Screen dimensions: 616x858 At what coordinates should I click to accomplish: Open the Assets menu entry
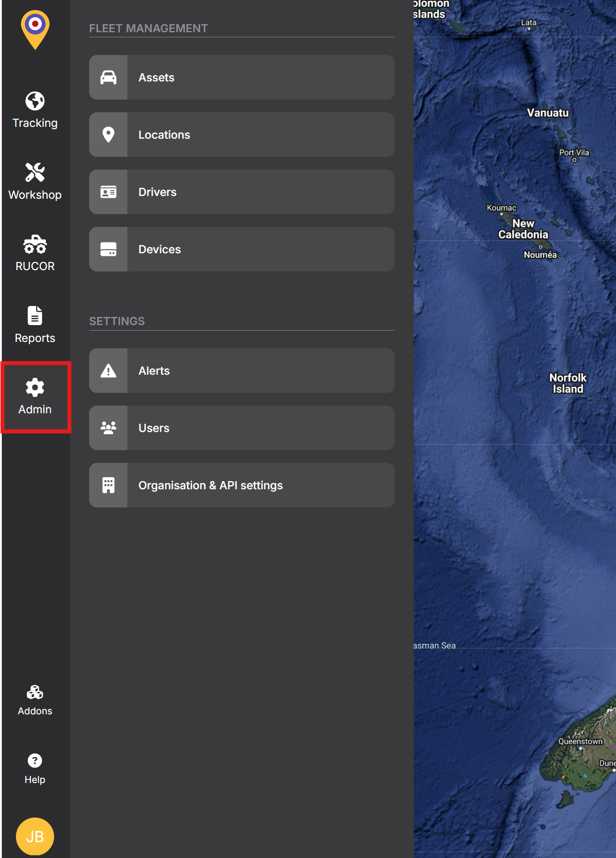point(242,77)
